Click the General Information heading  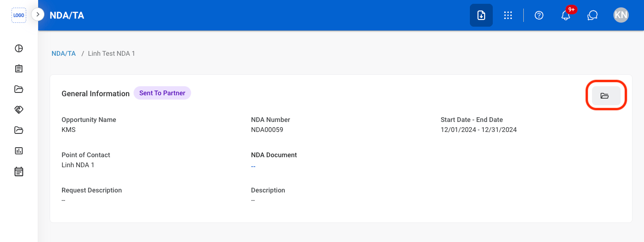95,93
